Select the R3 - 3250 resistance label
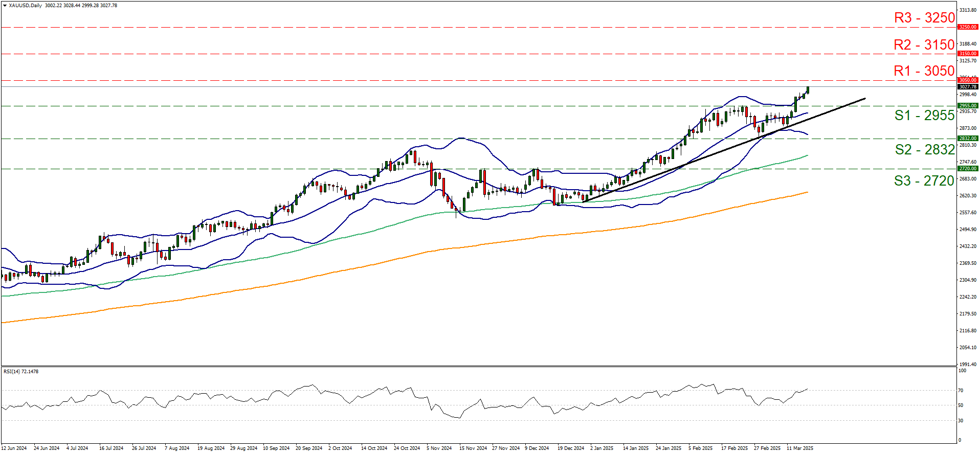This screenshot has width=980, height=454. click(924, 18)
